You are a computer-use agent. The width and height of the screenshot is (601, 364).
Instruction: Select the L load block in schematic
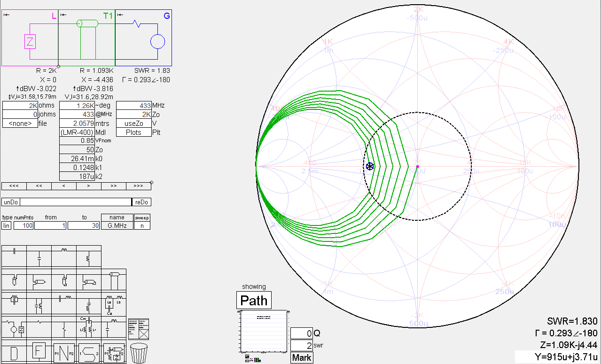30,38
